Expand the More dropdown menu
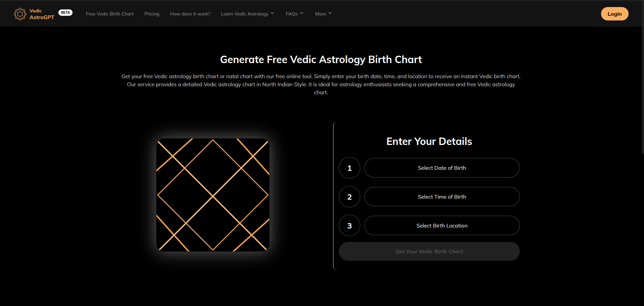Image resolution: width=644 pixels, height=306 pixels. click(x=323, y=14)
